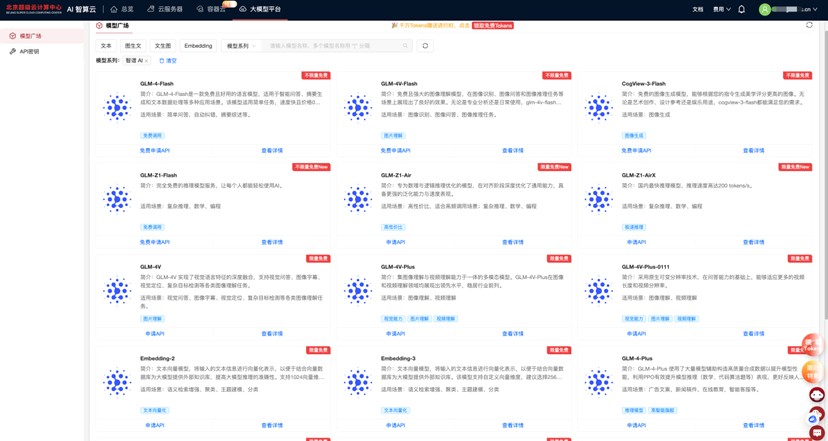Screen dimensions: 828x441
Task: Filter by 文本 category
Action: pyautogui.click(x=106, y=46)
